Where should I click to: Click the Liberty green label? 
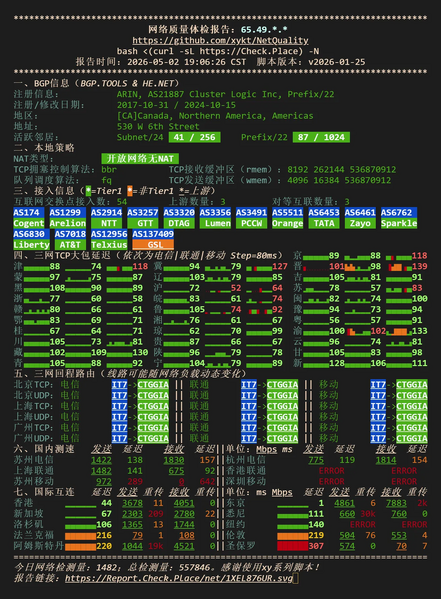tap(31, 244)
